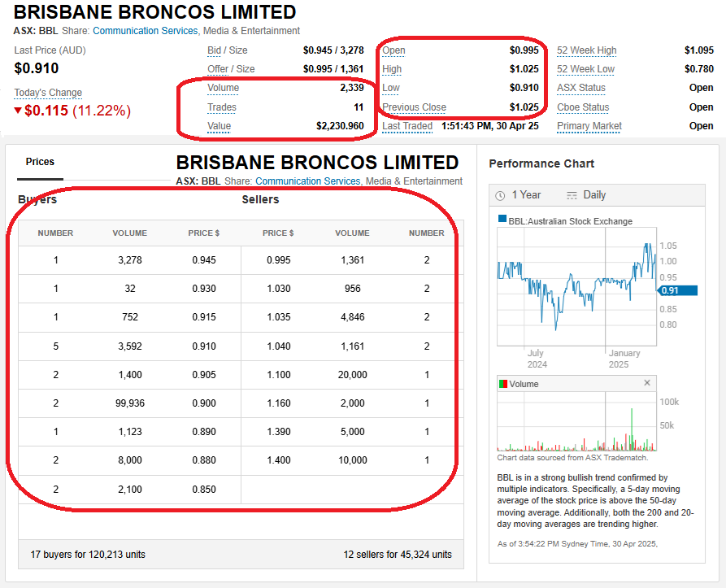Open the Daily interval dropdown

tap(593, 195)
